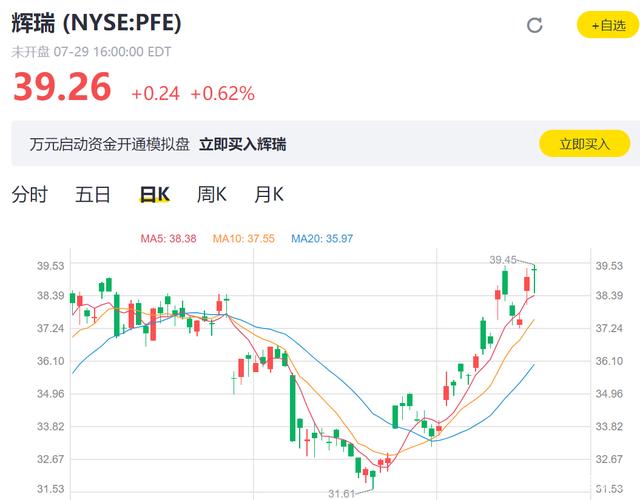Click the 辉瑞 (NYSE:PFE) stock title
This screenshot has height=500, width=640.
[97, 24]
